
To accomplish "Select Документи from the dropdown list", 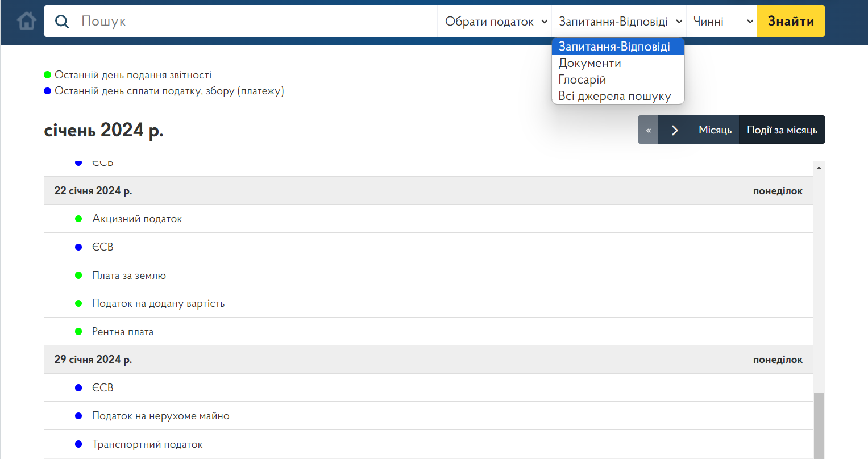I will [x=589, y=63].
